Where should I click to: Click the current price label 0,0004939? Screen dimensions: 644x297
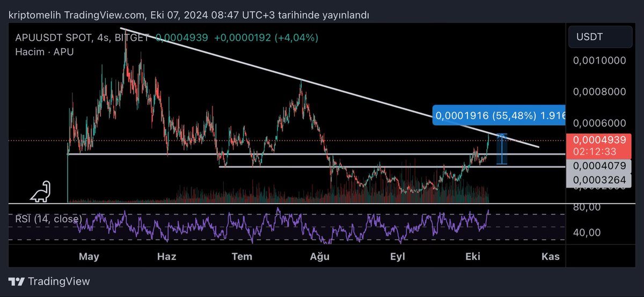tap(600, 140)
